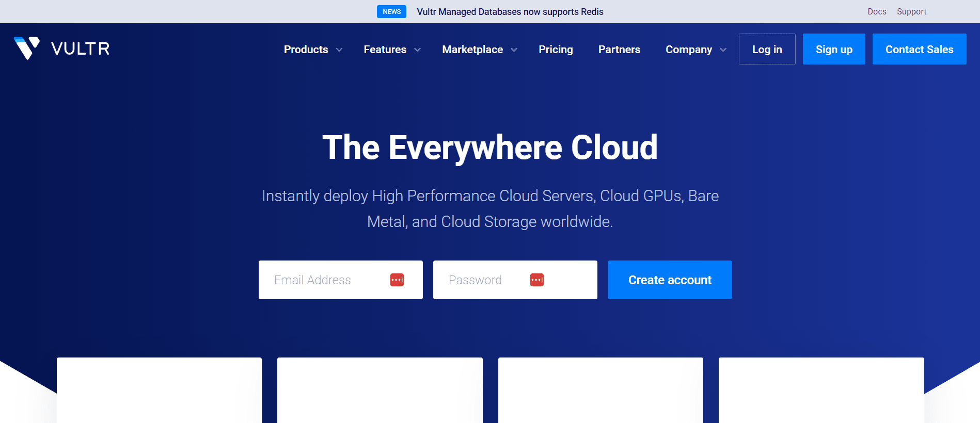
Task: Read the Managed Databases Redis news
Action: 510,11
